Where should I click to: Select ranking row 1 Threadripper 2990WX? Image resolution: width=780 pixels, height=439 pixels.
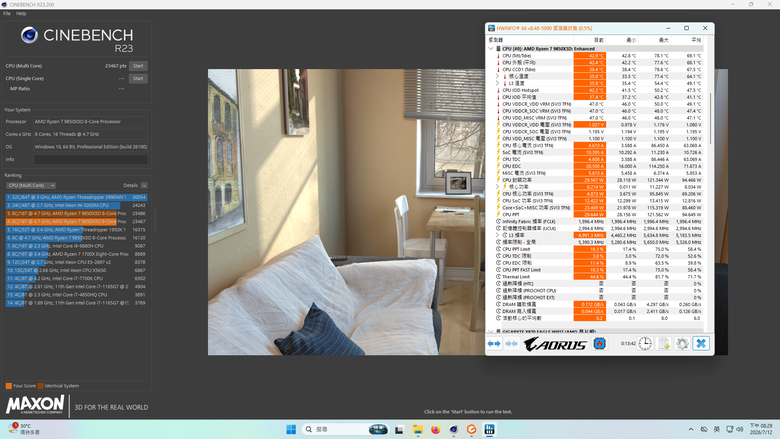coord(77,197)
